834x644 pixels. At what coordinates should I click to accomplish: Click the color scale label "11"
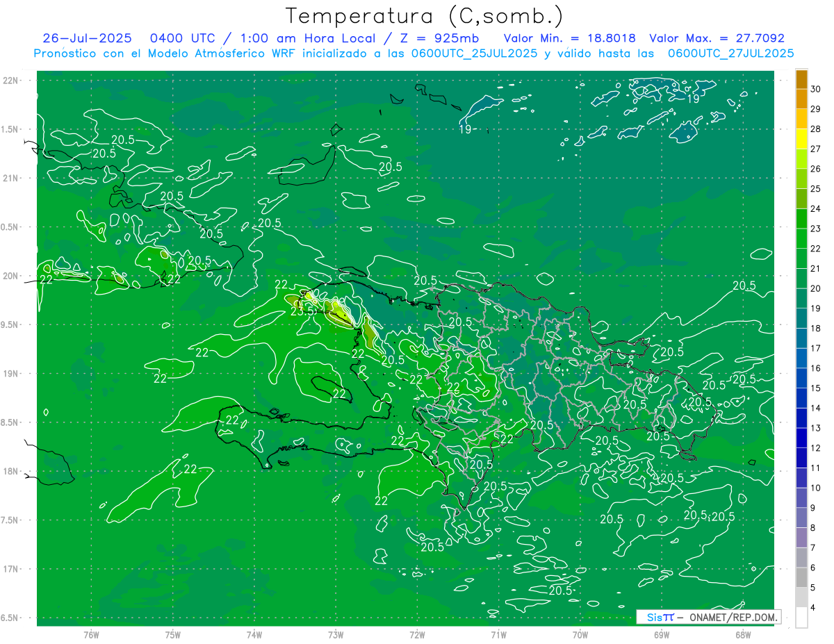(x=816, y=468)
